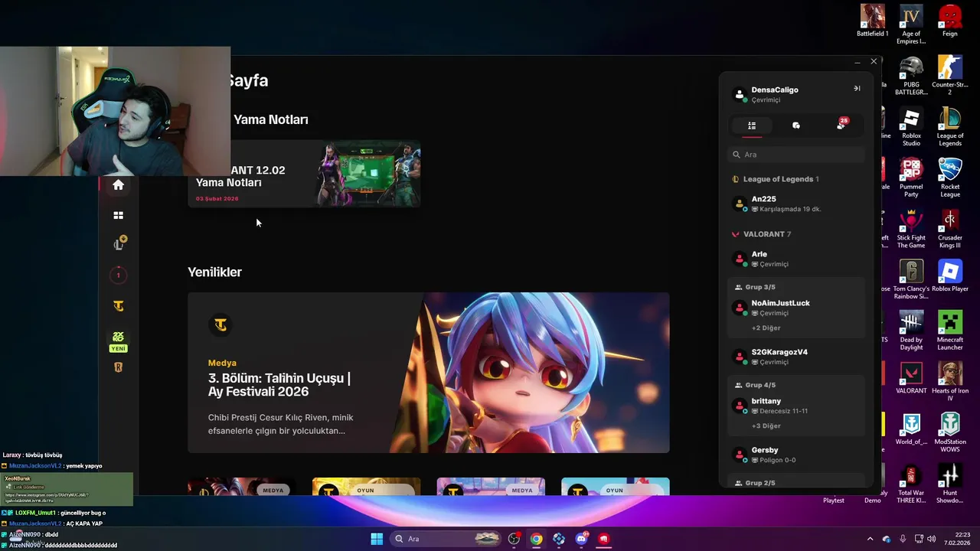Select friend NoAimJustLuck
This screenshot has width=980, height=551.
tap(796, 308)
